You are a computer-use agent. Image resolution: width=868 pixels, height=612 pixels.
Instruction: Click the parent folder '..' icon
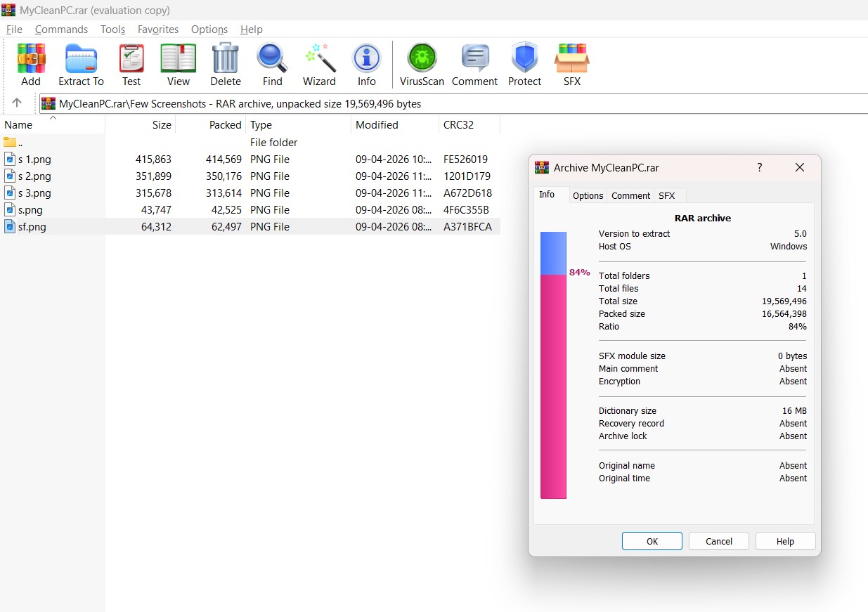10,143
